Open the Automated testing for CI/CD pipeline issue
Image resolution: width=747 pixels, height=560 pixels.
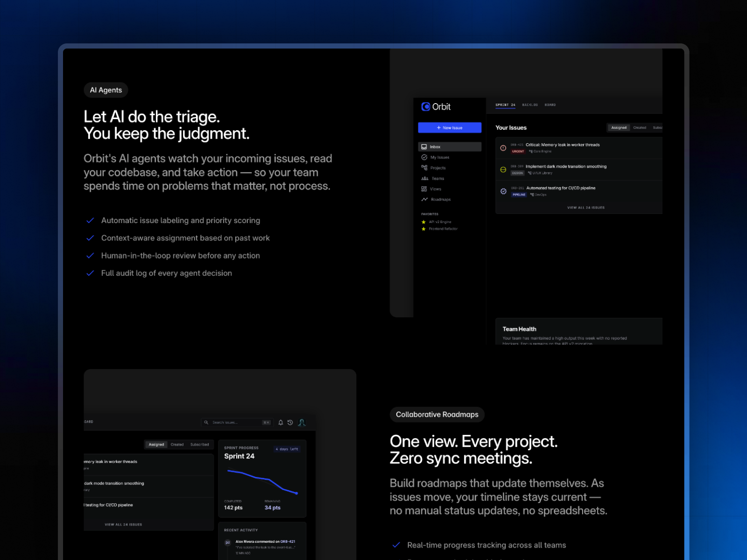click(x=561, y=188)
